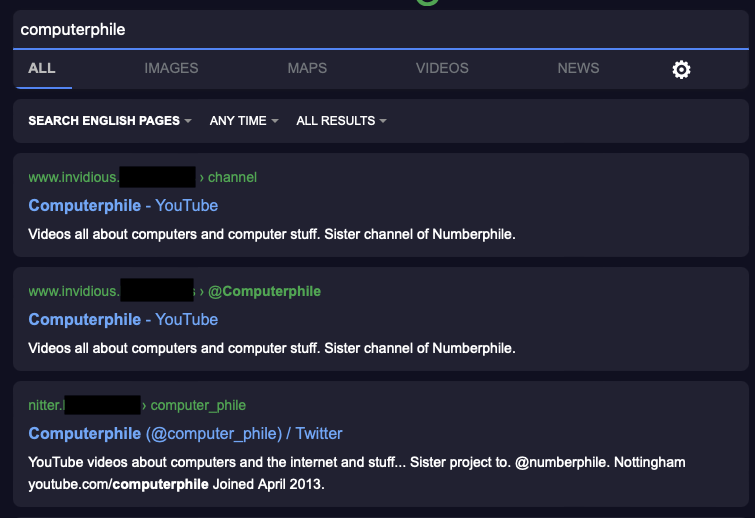Click the computerphile search input field
755x518 pixels.
click(x=380, y=29)
